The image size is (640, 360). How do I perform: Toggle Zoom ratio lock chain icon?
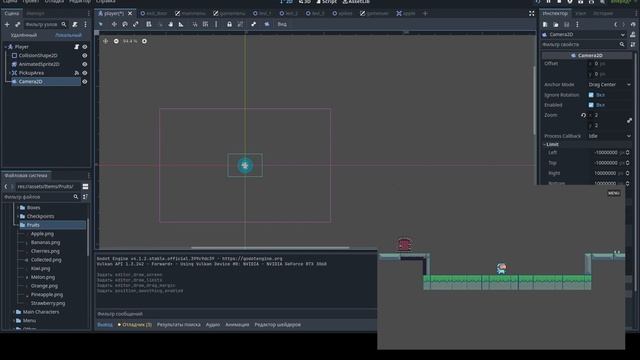[x=629, y=120]
